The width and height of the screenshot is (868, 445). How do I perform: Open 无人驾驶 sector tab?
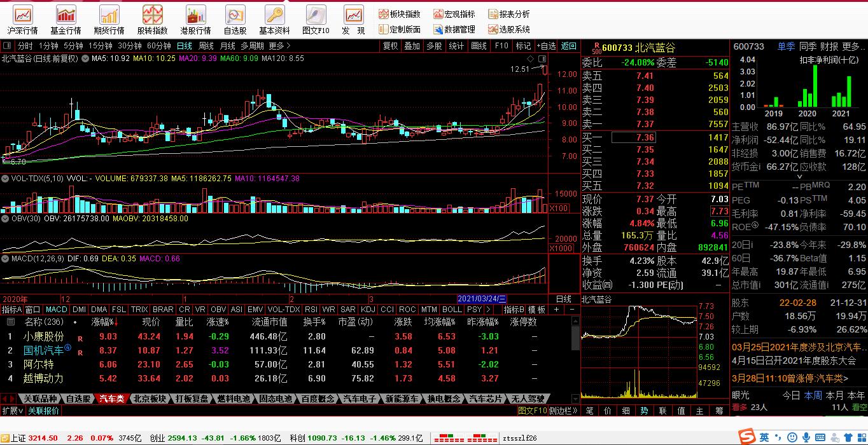pyautogui.click(x=529, y=399)
